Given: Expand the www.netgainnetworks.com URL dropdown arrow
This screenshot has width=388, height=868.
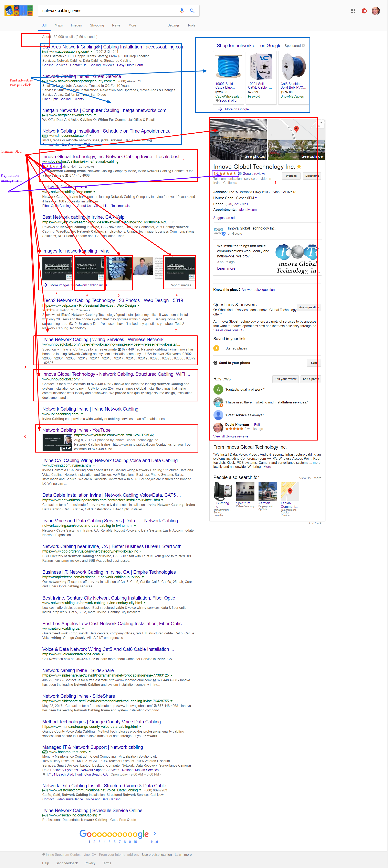Looking at the screenshot, I should 95,115.
